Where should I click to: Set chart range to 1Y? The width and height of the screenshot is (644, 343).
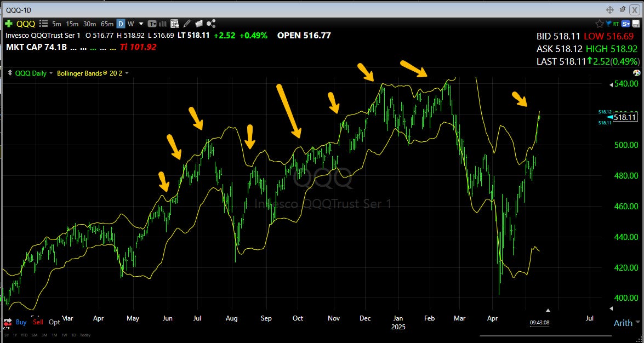(x=15, y=335)
